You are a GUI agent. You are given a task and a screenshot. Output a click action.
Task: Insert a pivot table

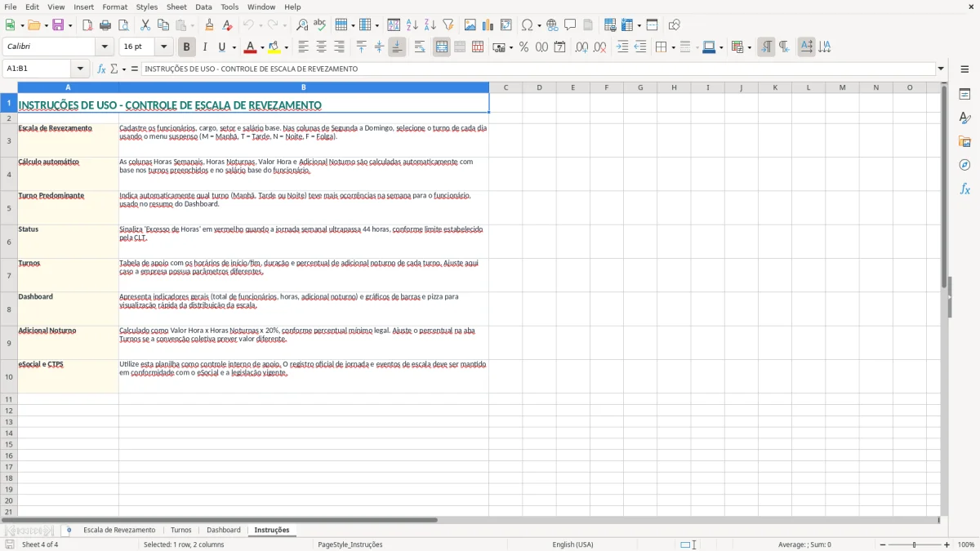click(506, 25)
